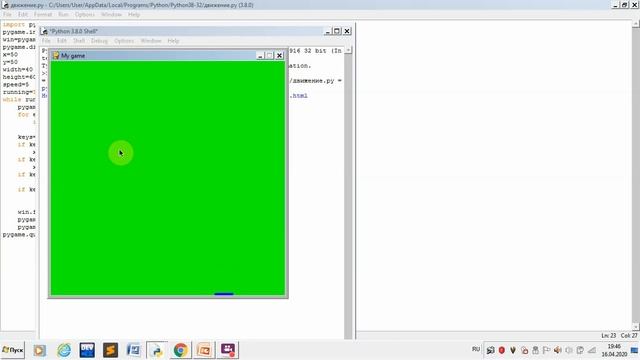Click the 'while' keyword in the editor

[12, 100]
